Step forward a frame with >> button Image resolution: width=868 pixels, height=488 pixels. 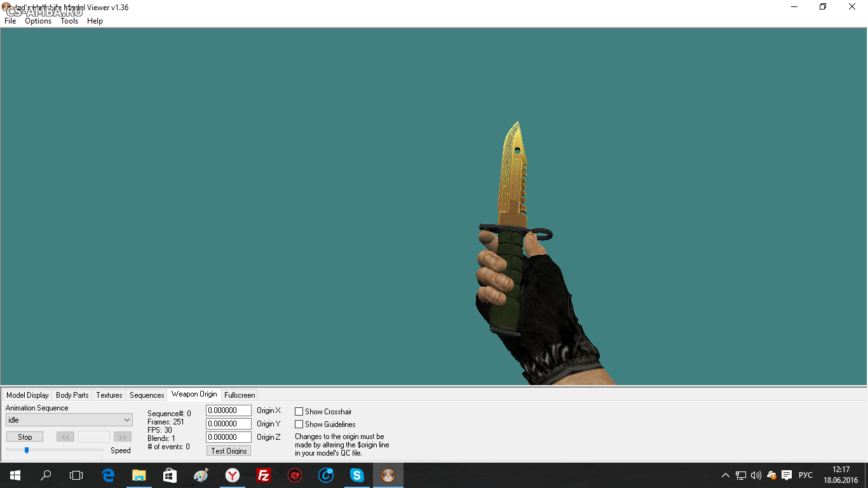123,437
